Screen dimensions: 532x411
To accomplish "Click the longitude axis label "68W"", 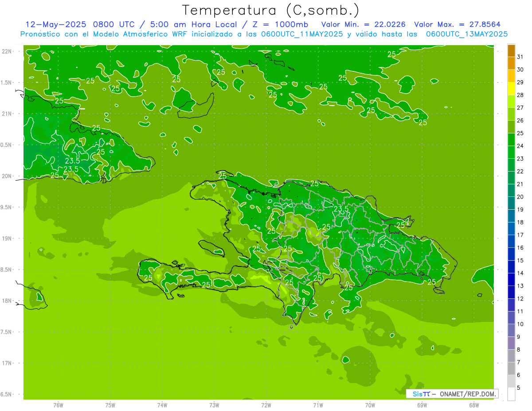I will click(x=474, y=405).
